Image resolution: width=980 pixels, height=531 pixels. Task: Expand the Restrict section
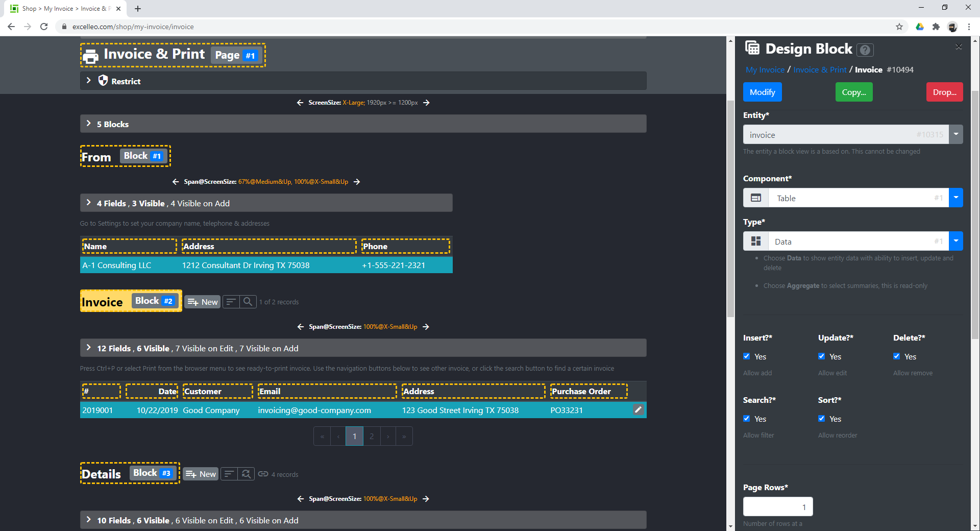(363, 81)
